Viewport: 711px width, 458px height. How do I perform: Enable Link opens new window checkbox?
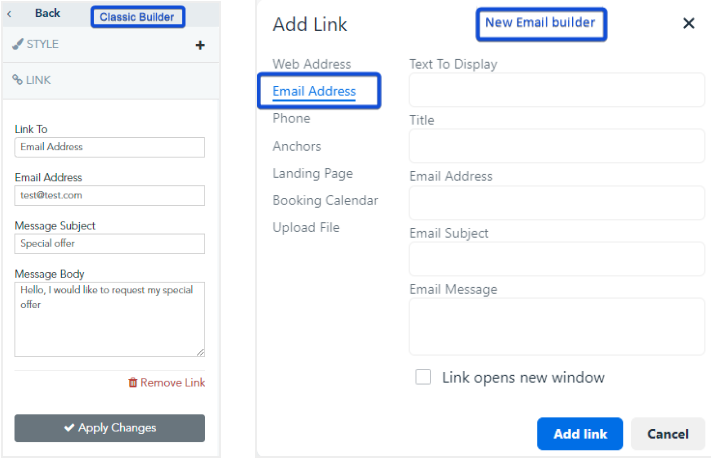tap(423, 377)
